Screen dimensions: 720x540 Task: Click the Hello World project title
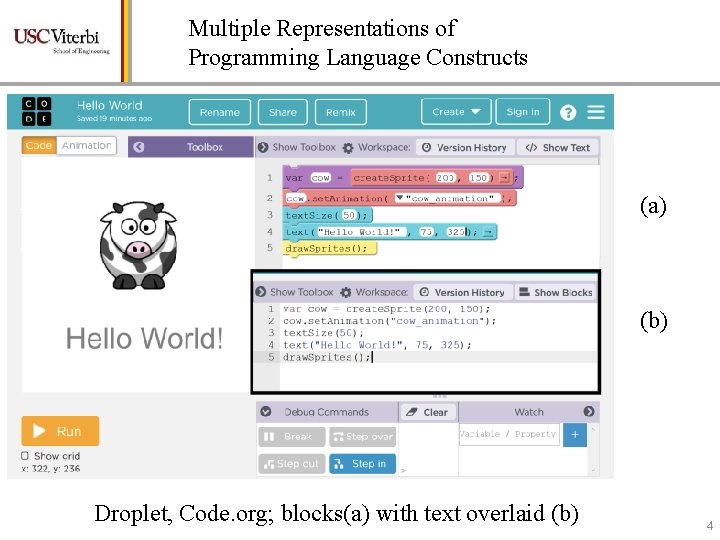(x=110, y=105)
